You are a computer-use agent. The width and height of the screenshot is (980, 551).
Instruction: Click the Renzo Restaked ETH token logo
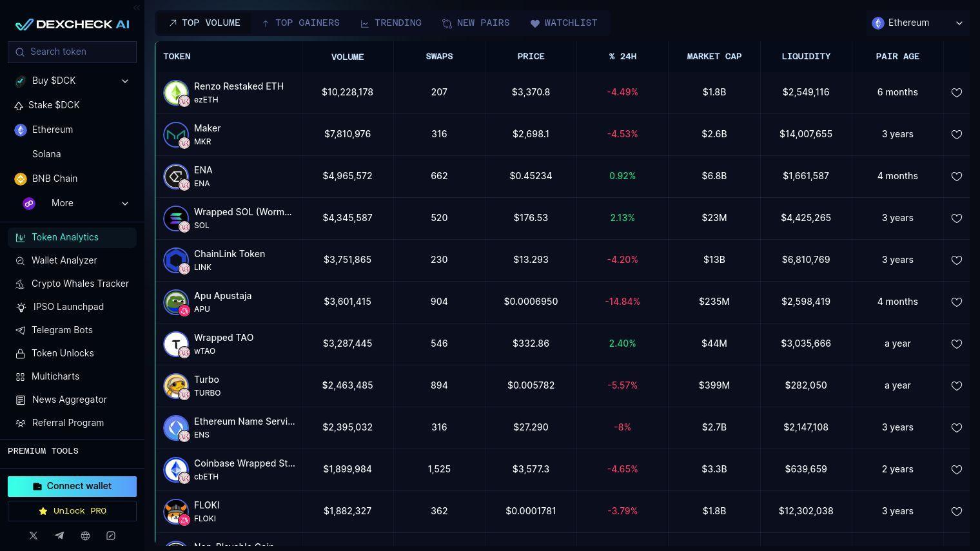pos(175,93)
